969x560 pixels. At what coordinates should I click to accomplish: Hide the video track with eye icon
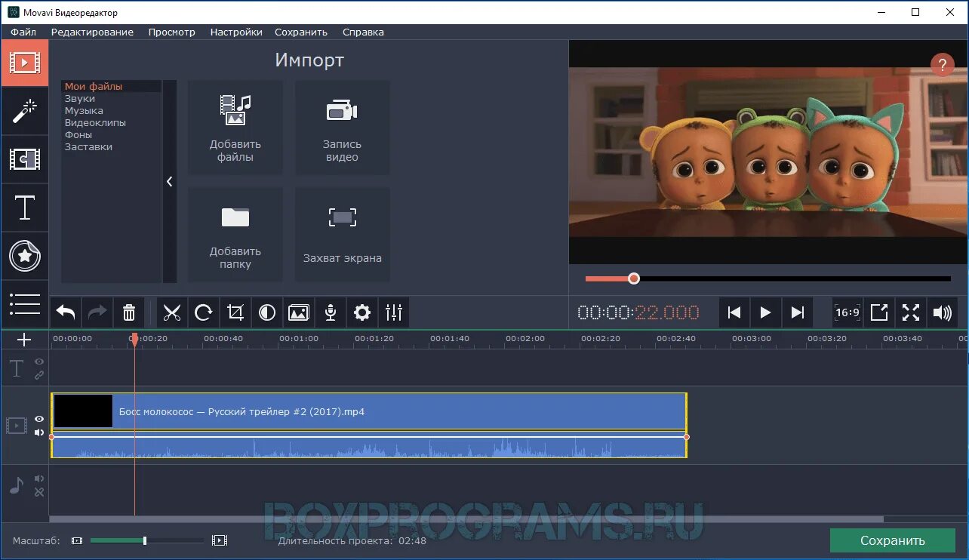[39, 419]
